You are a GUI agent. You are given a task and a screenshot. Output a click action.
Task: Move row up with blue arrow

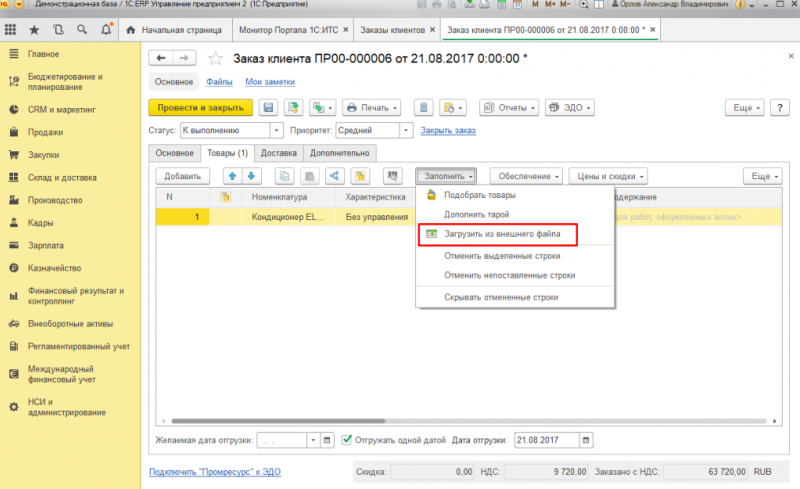(x=233, y=176)
